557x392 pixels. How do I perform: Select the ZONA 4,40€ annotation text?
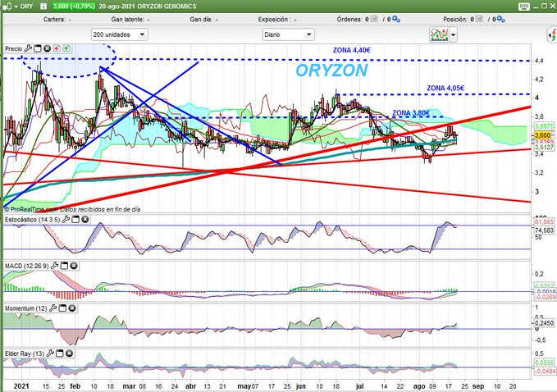pos(352,50)
